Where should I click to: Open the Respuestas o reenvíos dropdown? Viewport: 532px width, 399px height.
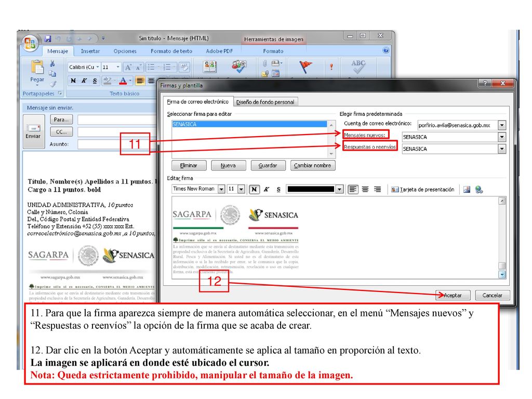point(502,149)
